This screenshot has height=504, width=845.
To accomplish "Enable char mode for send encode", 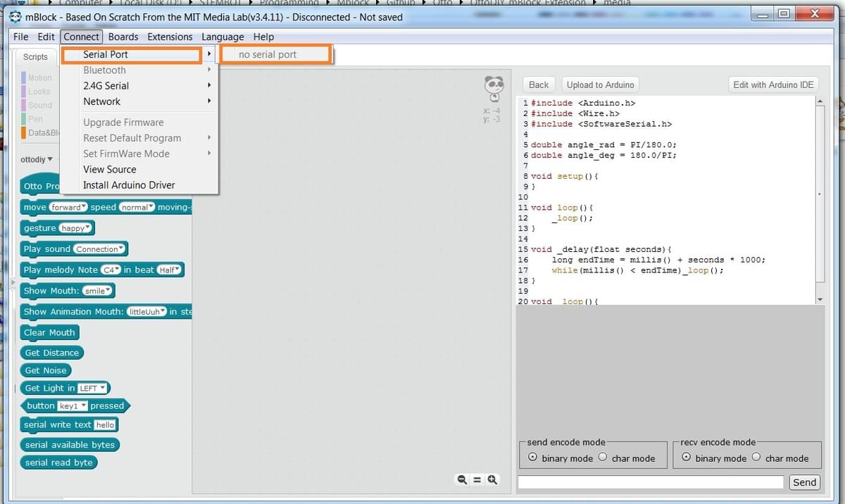I will pyautogui.click(x=603, y=457).
